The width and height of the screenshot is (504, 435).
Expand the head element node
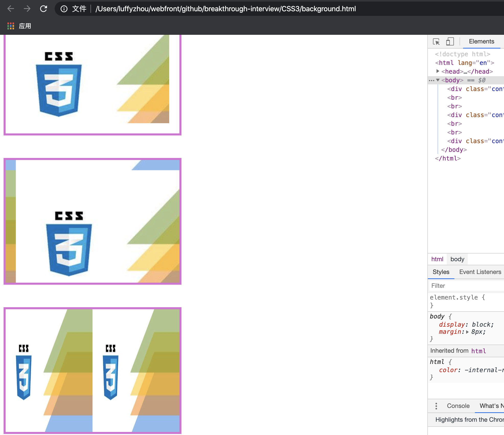pyautogui.click(x=438, y=71)
